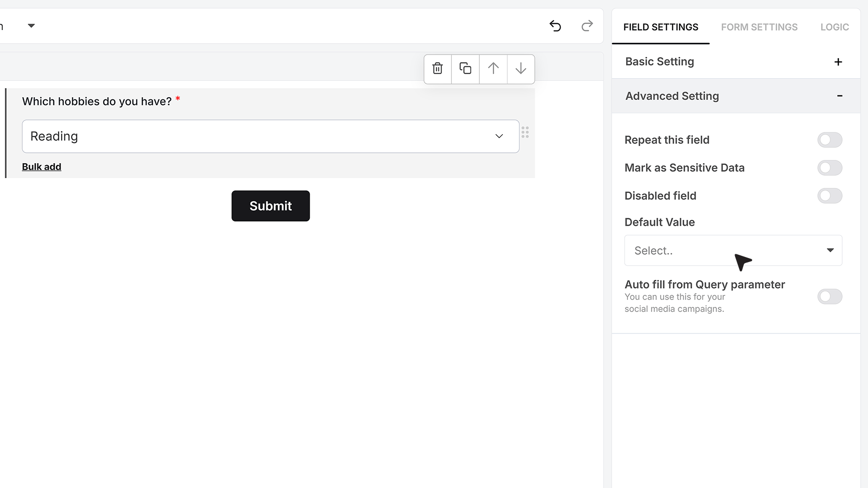
Task: Duplicate the field with copy icon
Action: click(x=465, y=69)
